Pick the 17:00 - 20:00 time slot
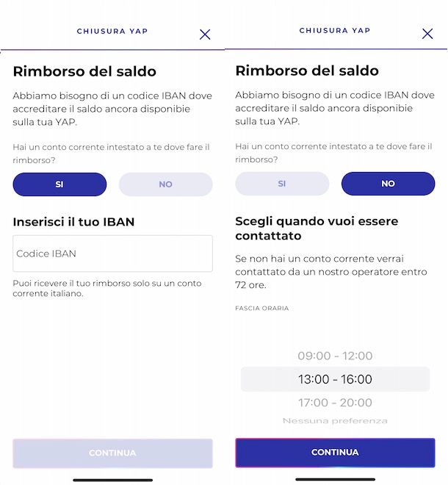 (x=335, y=403)
